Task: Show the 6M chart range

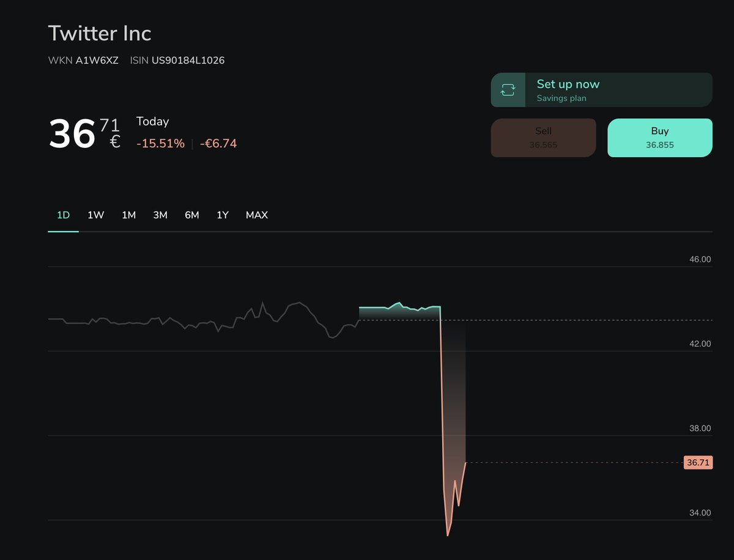Action: click(x=192, y=215)
